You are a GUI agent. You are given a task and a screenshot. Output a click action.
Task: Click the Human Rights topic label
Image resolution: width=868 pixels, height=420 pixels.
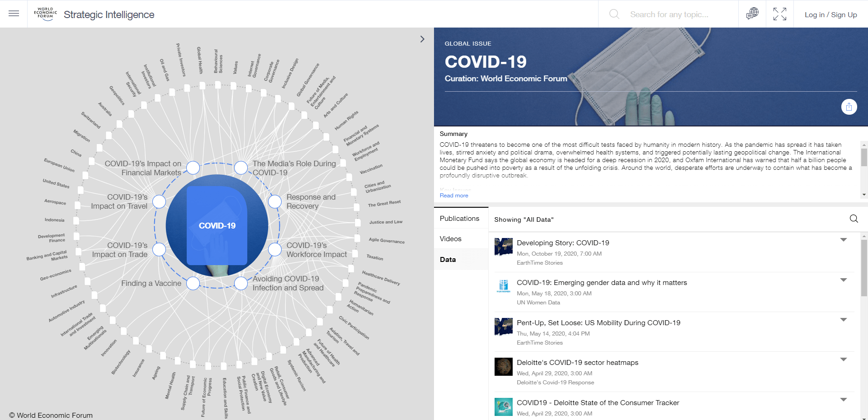pos(346,121)
